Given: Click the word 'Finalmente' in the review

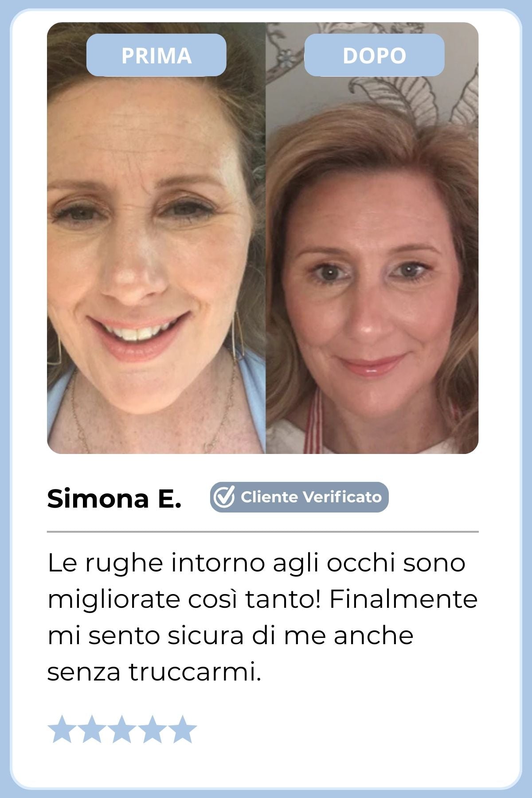Looking at the screenshot, I should tap(403, 599).
